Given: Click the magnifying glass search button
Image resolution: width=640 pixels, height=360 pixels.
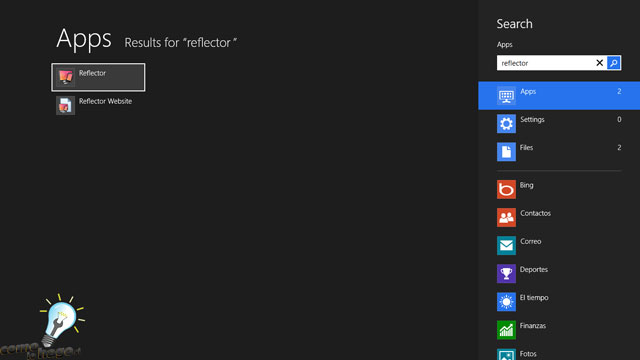Looking at the screenshot, I should pyautogui.click(x=613, y=63).
